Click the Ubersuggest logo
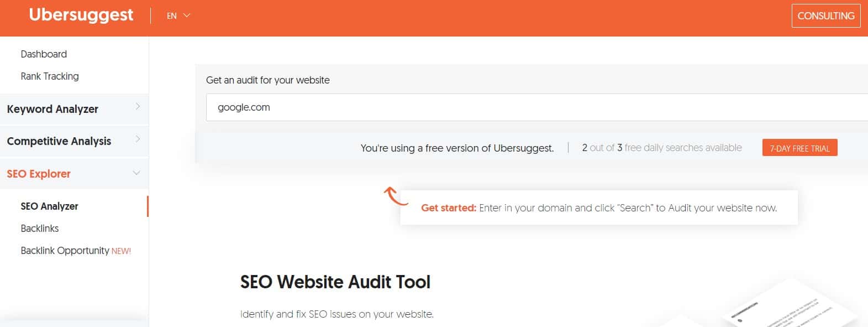The width and height of the screenshot is (868, 327). 81,15
